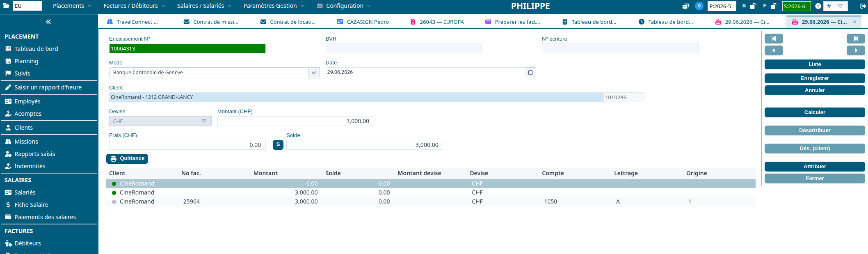Viewport: 868px width, 254px height.
Task: Click the blue S button beside Solde
Action: [278, 145]
